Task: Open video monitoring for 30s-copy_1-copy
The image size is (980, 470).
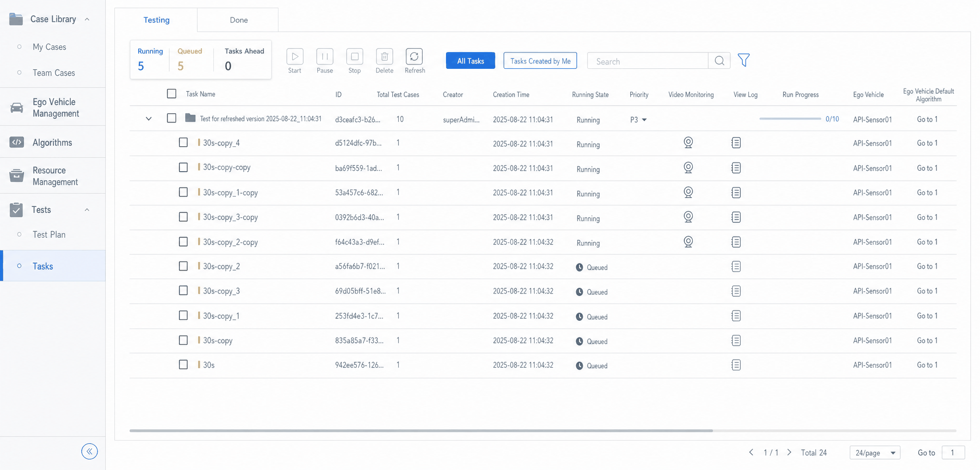Action: tap(688, 192)
